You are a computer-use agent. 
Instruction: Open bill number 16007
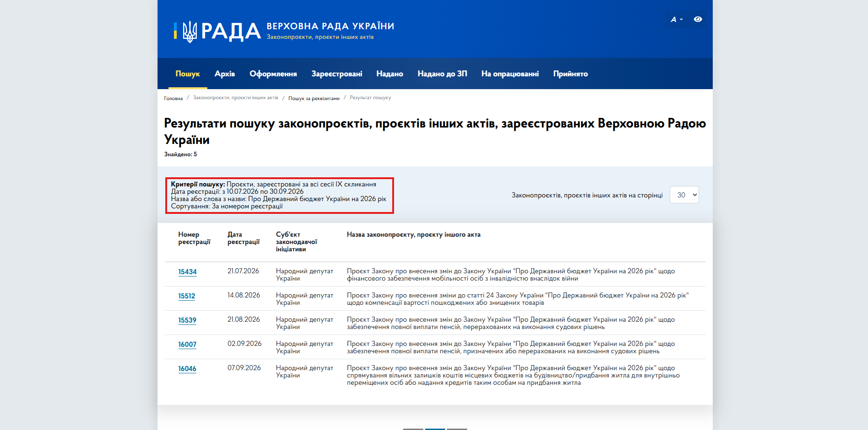[x=187, y=345]
